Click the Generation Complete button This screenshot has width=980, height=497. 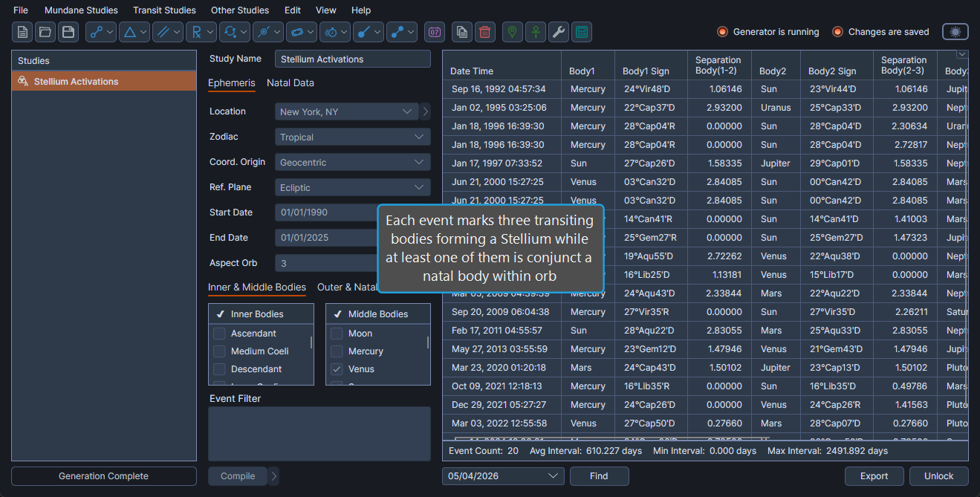coord(104,476)
